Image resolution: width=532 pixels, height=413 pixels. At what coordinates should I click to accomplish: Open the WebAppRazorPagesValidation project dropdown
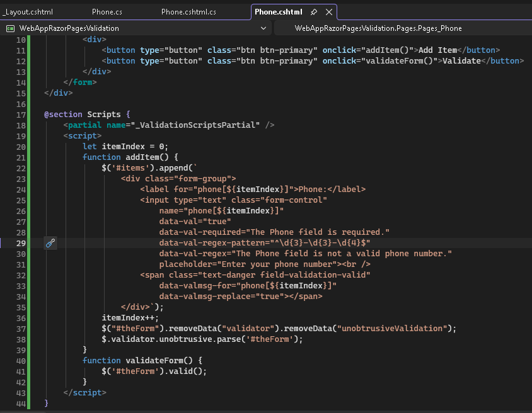point(263,28)
